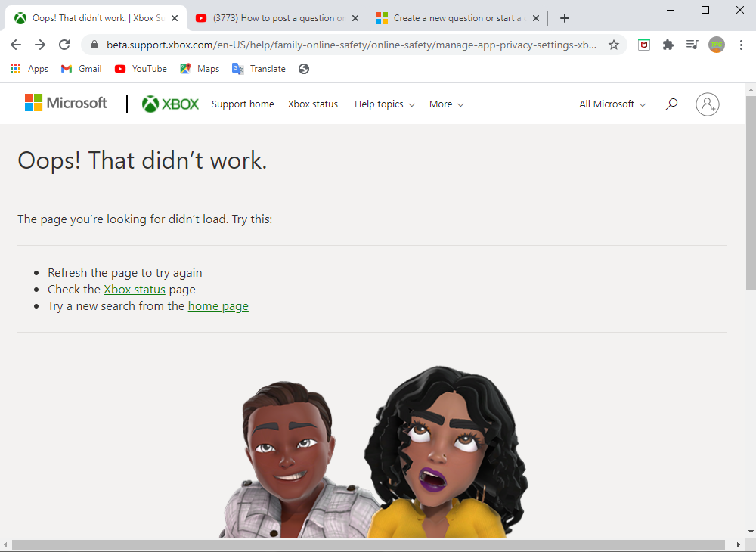Follow the Xbox status link in list
The image size is (756, 552).
pyautogui.click(x=135, y=290)
